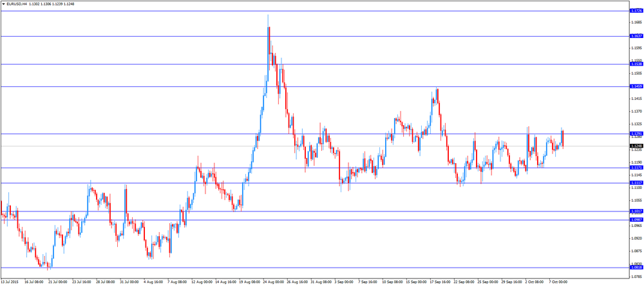Click the 23 Jul 16:00 time label

coord(82,282)
